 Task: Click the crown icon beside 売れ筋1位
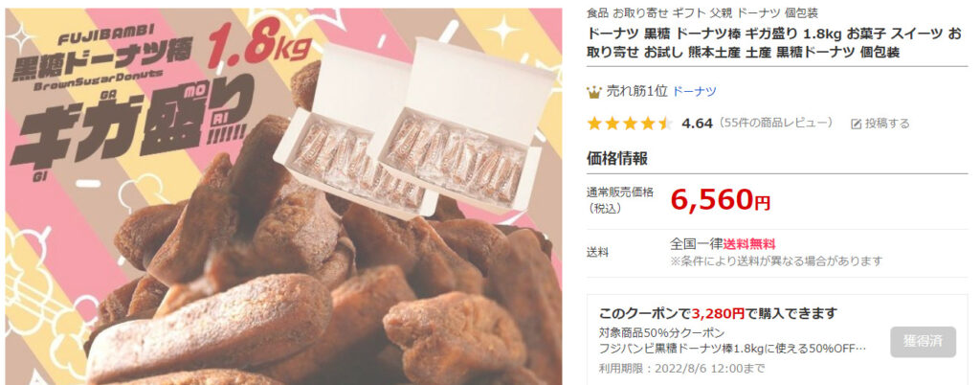(x=593, y=92)
